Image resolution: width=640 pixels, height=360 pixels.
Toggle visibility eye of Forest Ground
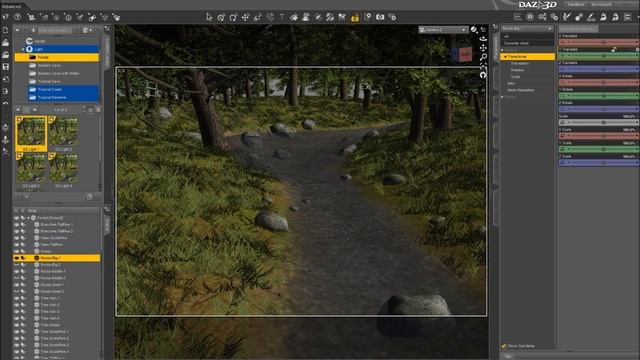16,218
